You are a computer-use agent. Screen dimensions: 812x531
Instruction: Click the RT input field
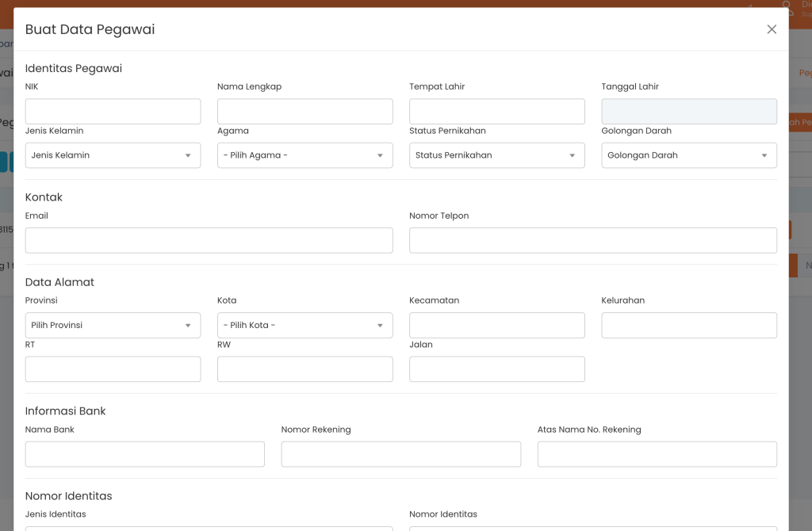113,369
